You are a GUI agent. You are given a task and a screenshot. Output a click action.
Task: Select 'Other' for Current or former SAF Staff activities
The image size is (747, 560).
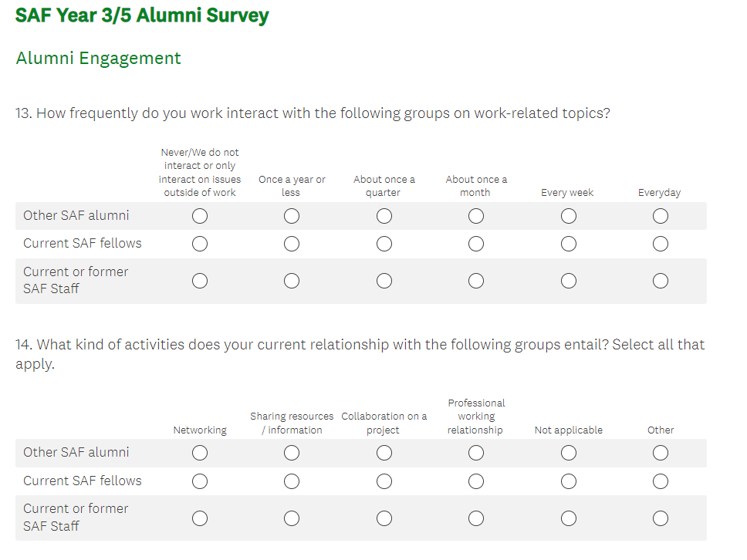pos(660,518)
